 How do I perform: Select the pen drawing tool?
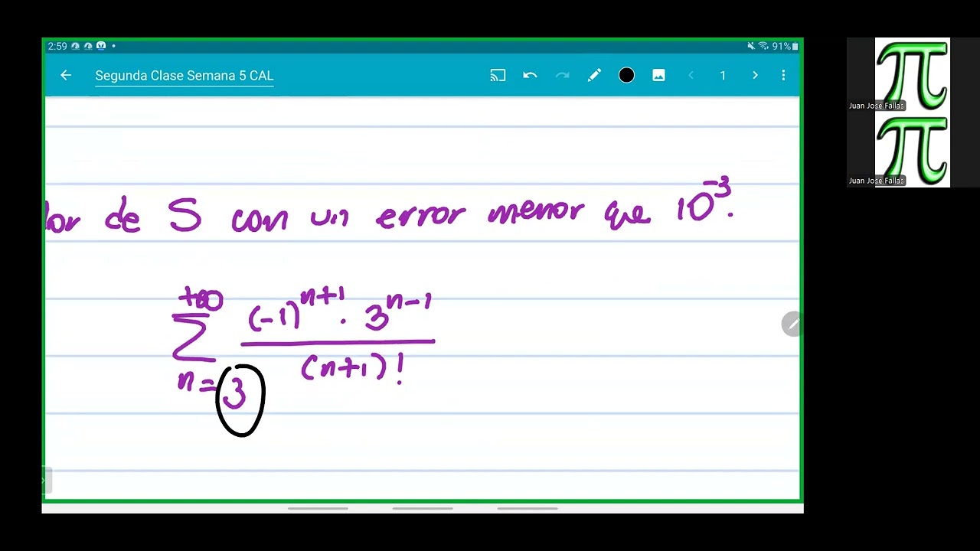pyautogui.click(x=594, y=75)
